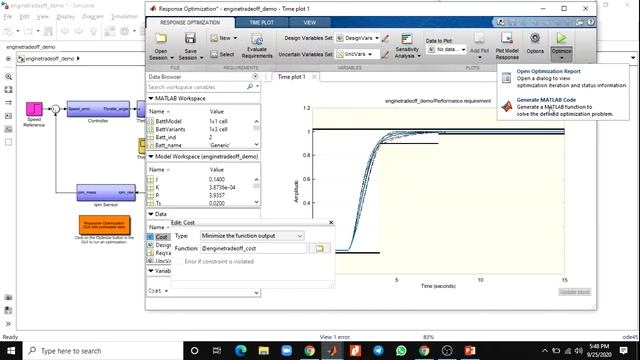Browse for function file folder button
The height and width of the screenshot is (360, 640).
coord(319,248)
